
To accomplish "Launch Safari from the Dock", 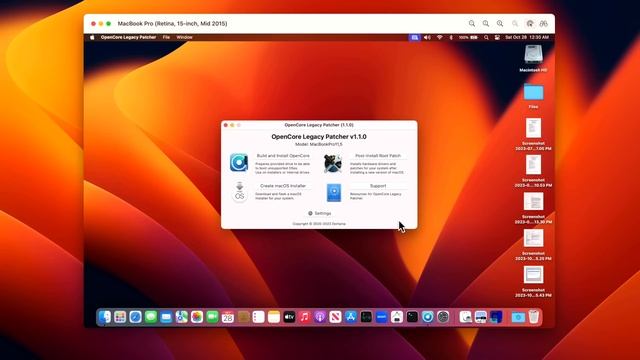I will point(136,317).
